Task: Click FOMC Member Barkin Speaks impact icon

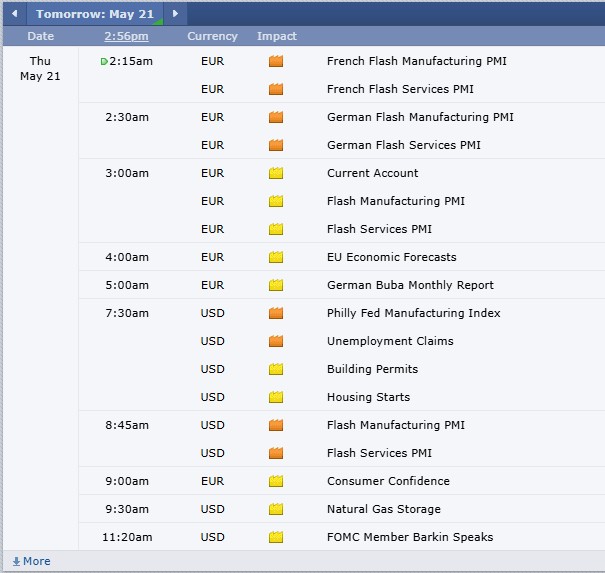Action: [276, 537]
